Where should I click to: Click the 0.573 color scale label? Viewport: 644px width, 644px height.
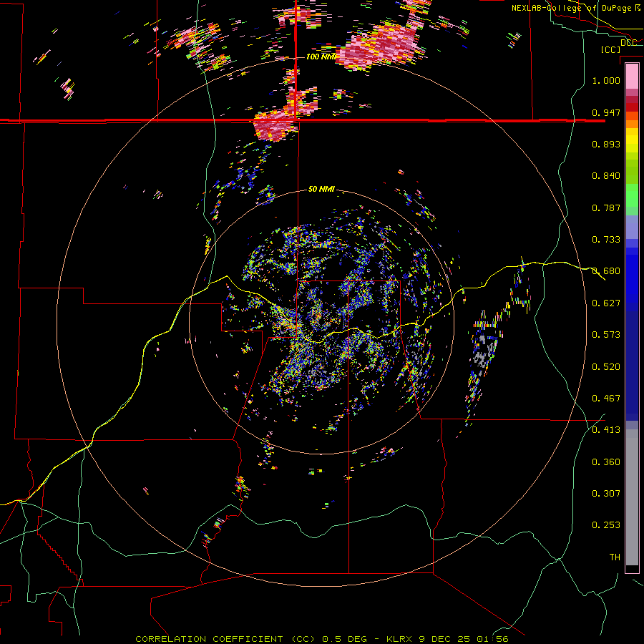coord(606,335)
